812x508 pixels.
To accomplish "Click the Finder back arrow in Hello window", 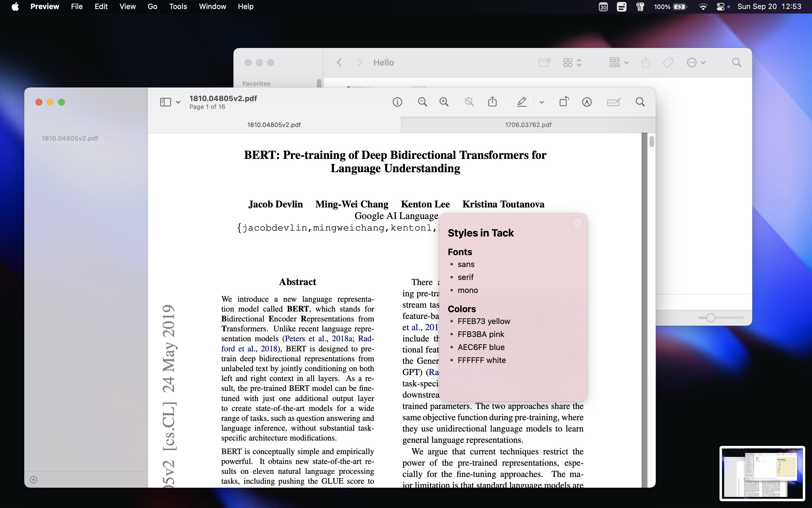I will pos(339,62).
